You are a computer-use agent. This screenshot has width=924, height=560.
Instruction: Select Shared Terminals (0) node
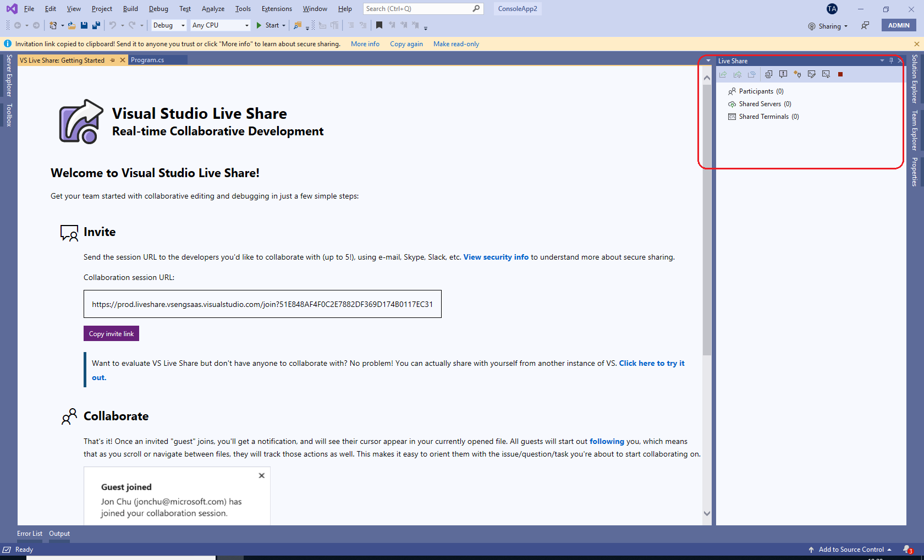tap(763, 117)
